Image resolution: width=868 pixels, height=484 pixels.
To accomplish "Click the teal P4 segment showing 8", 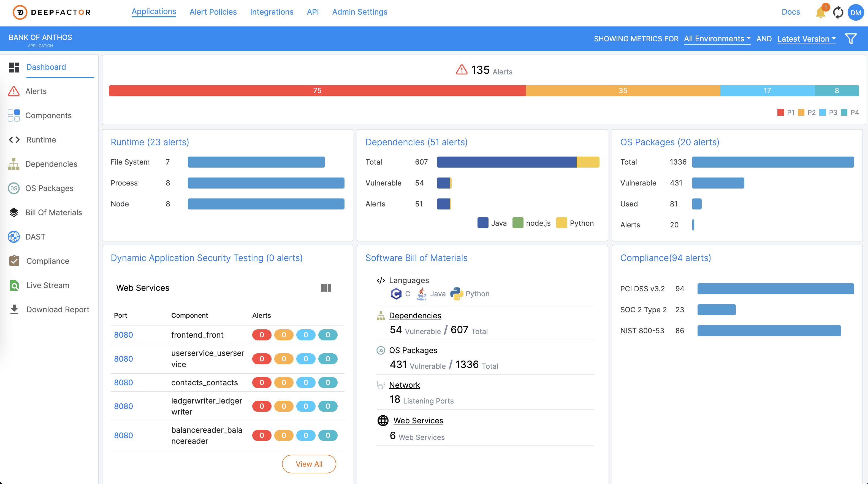I will point(837,91).
